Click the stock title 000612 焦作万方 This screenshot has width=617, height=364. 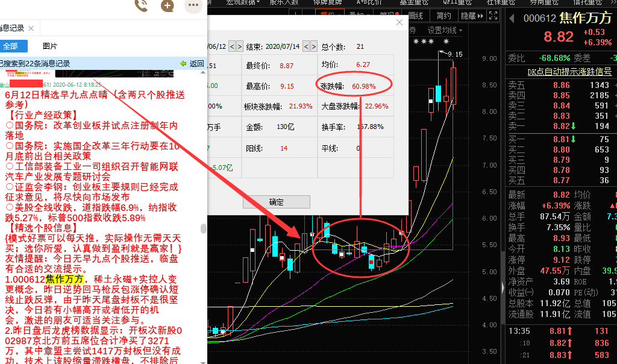click(568, 18)
